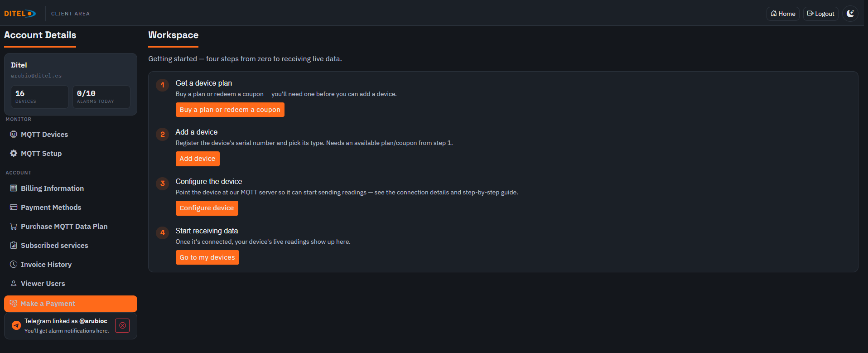Open MQTT Setup gear icon

pyautogui.click(x=14, y=153)
